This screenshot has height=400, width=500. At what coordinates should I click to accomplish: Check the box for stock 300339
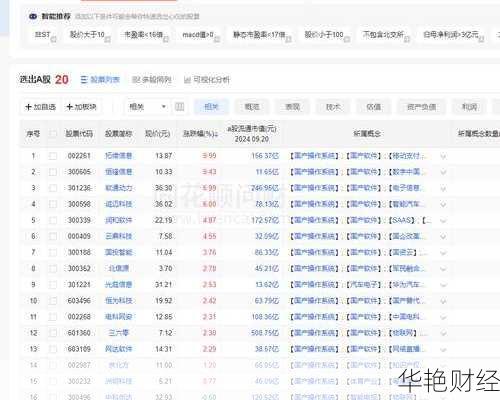point(53,220)
